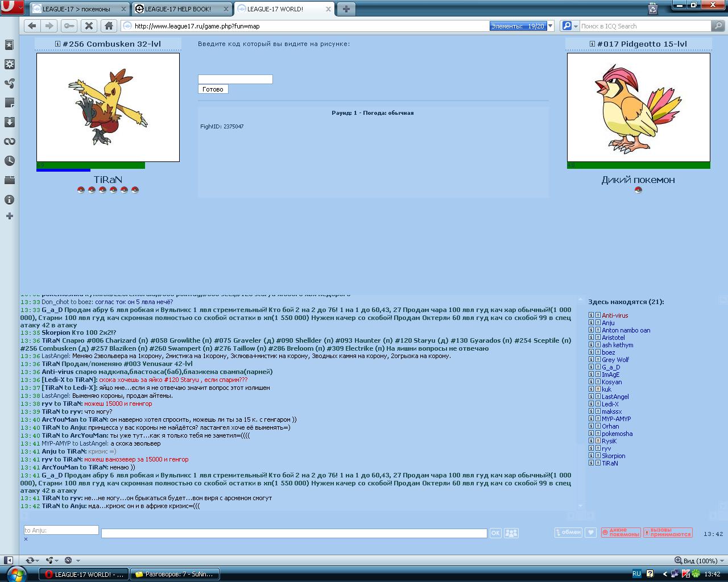This screenshot has width=728, height=582.
Task: Open the Info sidebar panel
Action: pyautogui.click(x=9, y=199)
